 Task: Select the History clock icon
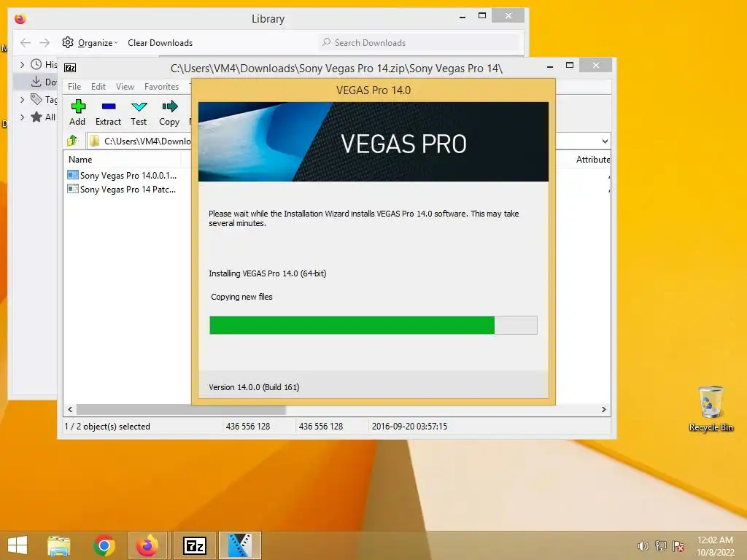(x=36, y=64)
